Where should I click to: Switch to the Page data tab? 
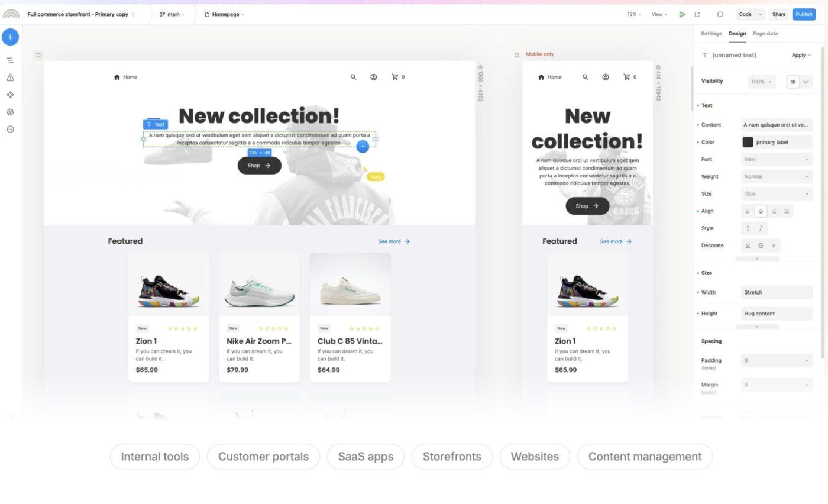pos(765,34)
